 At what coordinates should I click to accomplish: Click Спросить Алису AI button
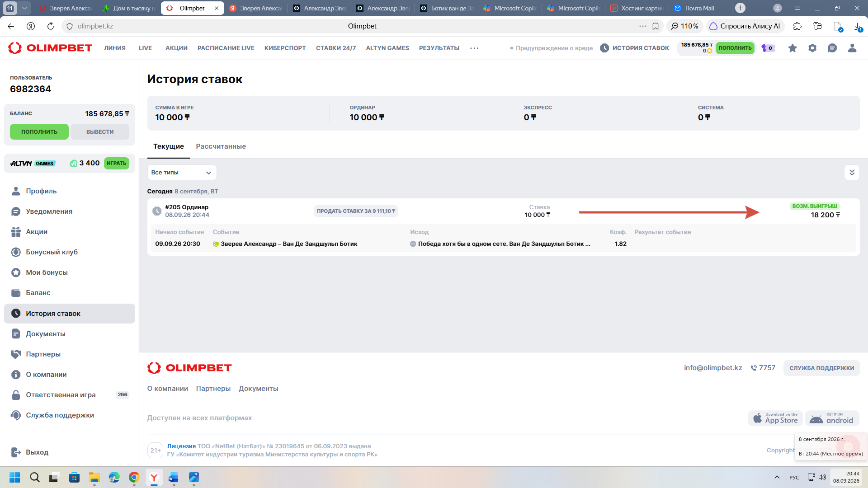(x=745, y=26)
